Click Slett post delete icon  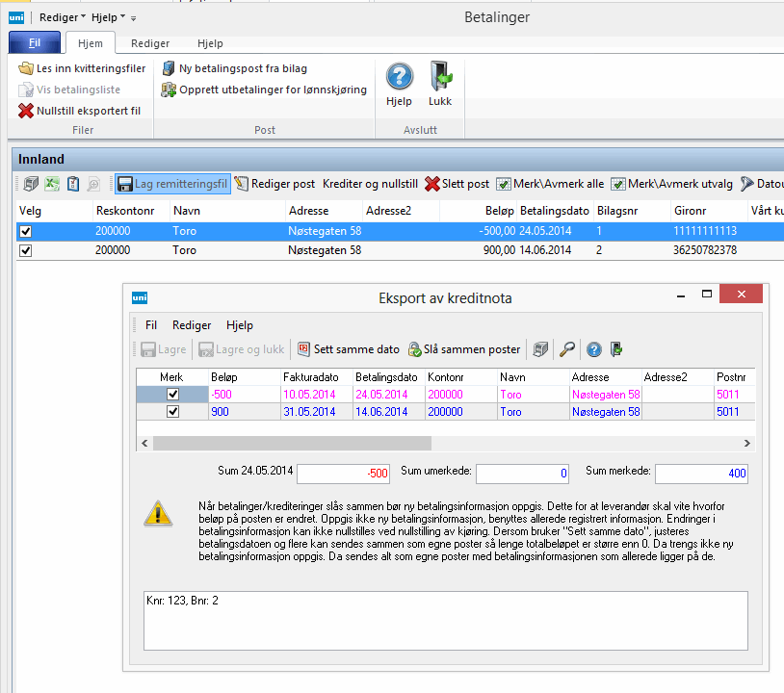point(433,184)
